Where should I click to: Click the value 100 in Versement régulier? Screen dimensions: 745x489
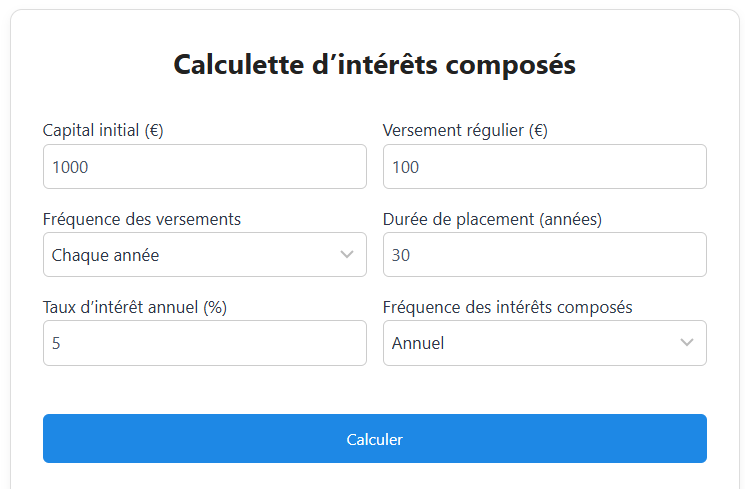tap(405, 168)
